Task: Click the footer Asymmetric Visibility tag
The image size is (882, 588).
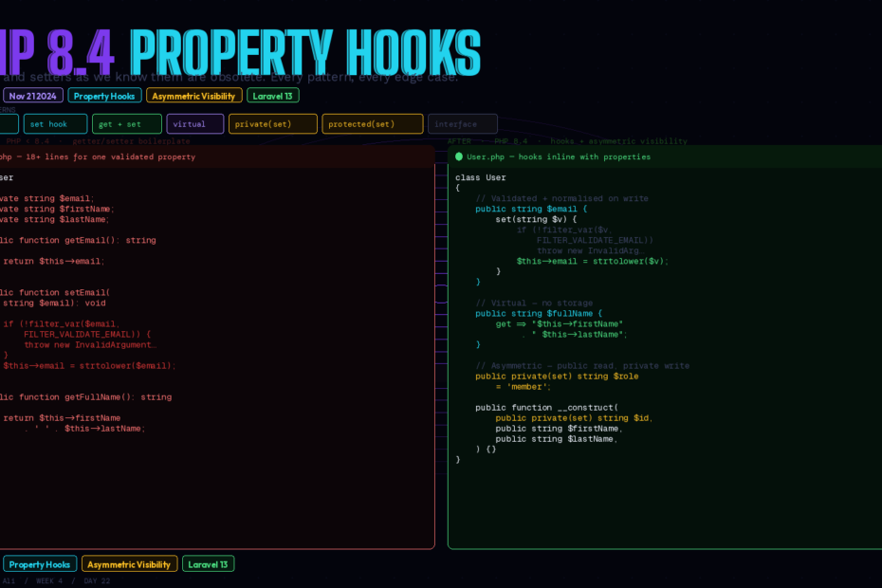Action: coord(129,564)
